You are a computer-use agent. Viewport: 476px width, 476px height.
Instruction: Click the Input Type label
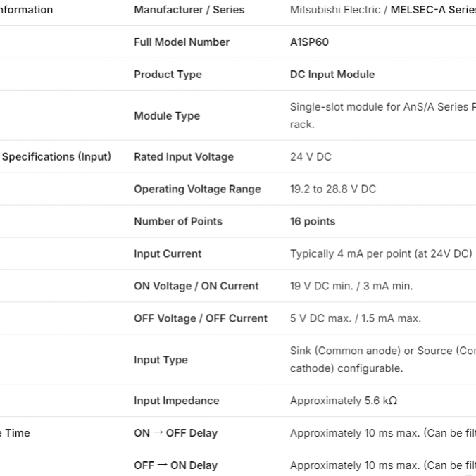[x=161, y=360]
